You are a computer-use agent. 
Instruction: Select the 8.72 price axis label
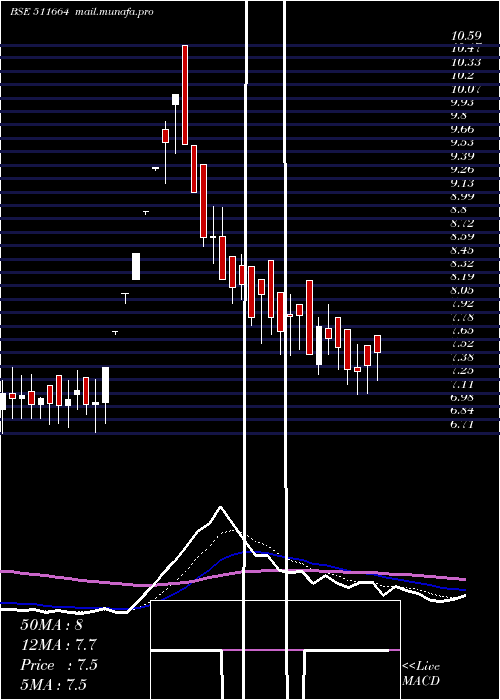point(462,223)
